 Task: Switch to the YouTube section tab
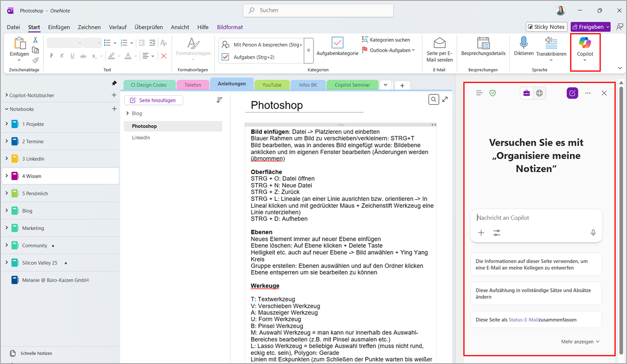pyautogui.click(x=272, y=85)
